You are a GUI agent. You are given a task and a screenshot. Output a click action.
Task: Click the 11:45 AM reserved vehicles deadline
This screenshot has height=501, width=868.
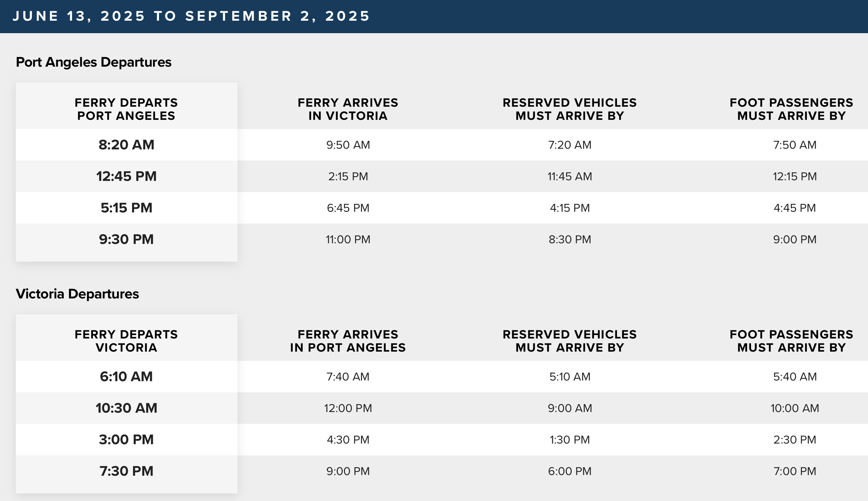[x=569, y=177]
